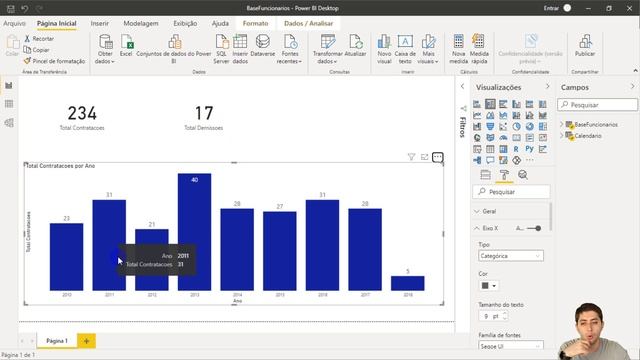Select the matrix visualization
Screen dimensions: 640x360
(x=503, y=149)
